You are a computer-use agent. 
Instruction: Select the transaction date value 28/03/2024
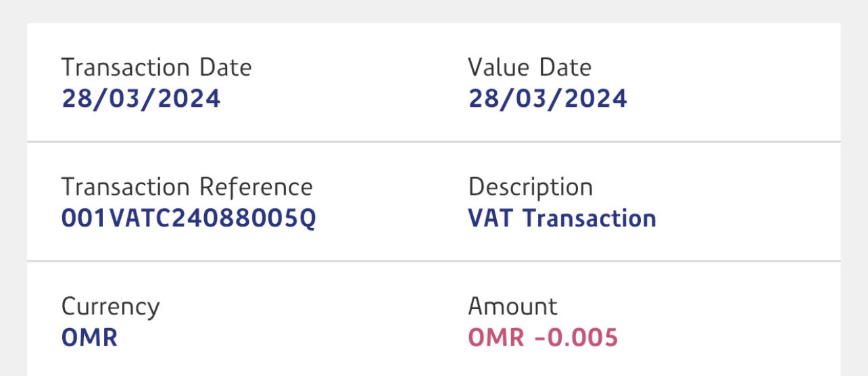[141, 99]
